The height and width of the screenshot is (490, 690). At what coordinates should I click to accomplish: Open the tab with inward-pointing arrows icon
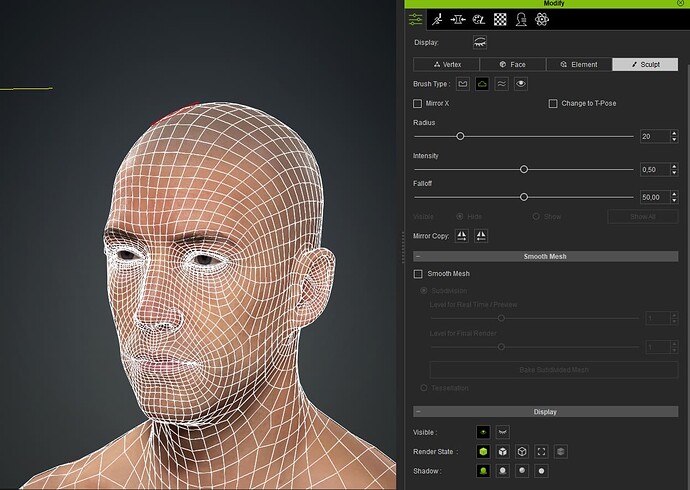click(458, 19)
